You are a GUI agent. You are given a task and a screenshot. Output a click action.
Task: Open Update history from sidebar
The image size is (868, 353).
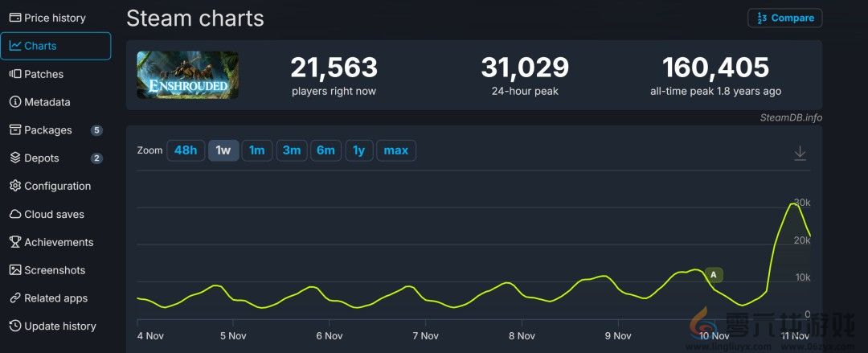pyautogui.click(x=59, y=326)
